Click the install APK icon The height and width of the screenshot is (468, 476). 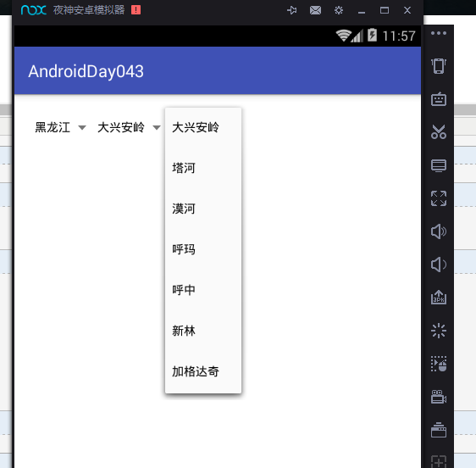pyautogui.click(x=439, y=298)
